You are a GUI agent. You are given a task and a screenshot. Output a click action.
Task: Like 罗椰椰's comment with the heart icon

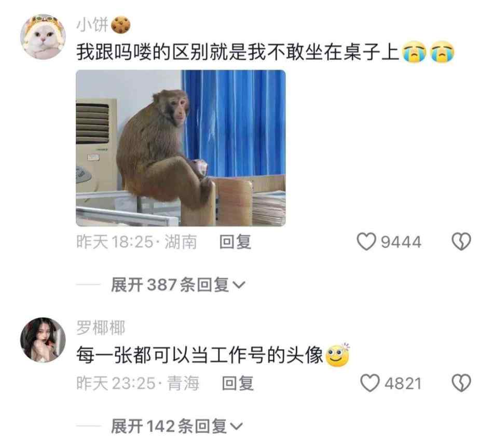(x=369, y=383)
